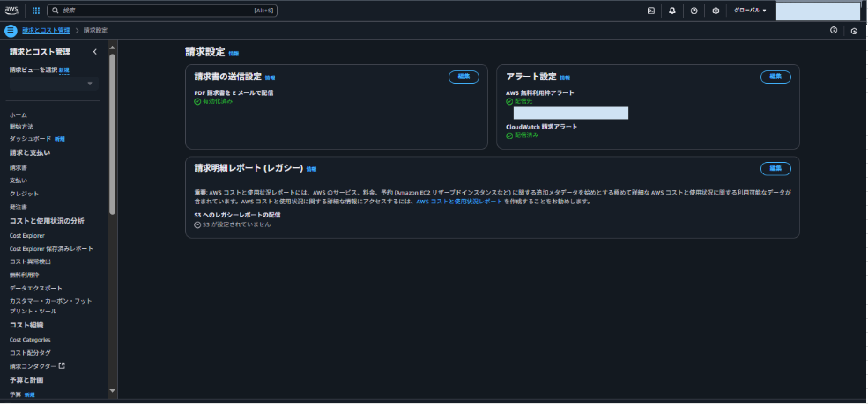Go to ホーム in the sidebar
868x404 pixels.
pyautogui.click(x=19, y=115)
